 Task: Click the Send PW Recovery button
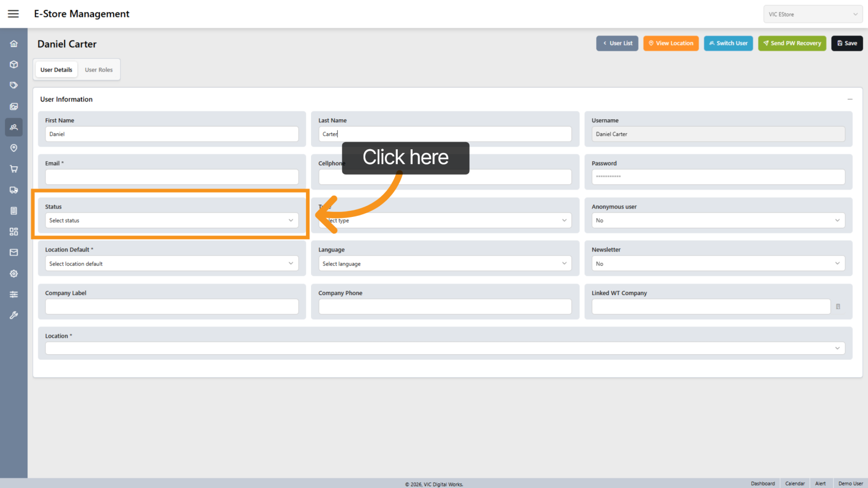[792, 43]
